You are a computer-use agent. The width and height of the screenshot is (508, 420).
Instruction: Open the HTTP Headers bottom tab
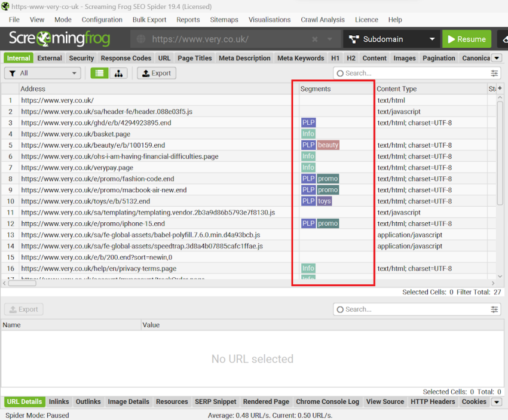433,402
